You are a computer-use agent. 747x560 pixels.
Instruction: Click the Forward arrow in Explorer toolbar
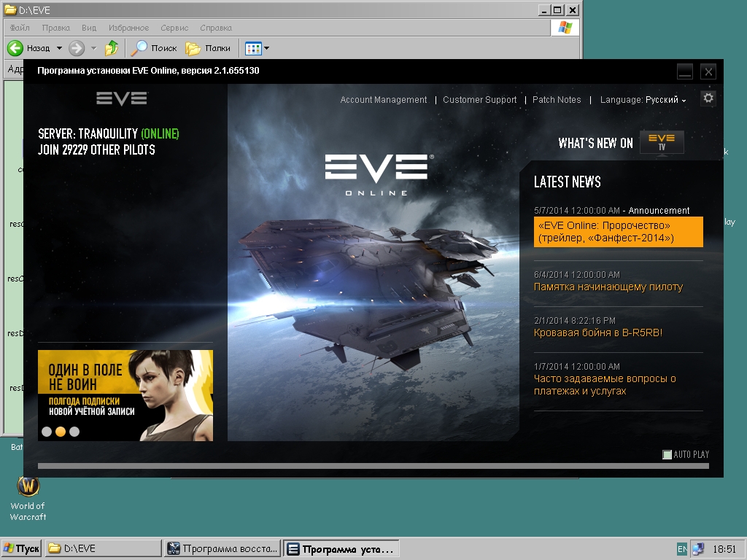pos(76,48)
